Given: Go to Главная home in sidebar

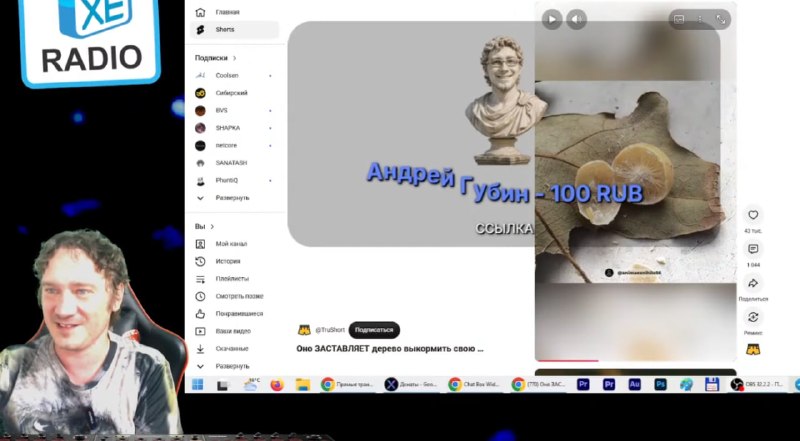Looking at the screenshot, I should 235,12.
